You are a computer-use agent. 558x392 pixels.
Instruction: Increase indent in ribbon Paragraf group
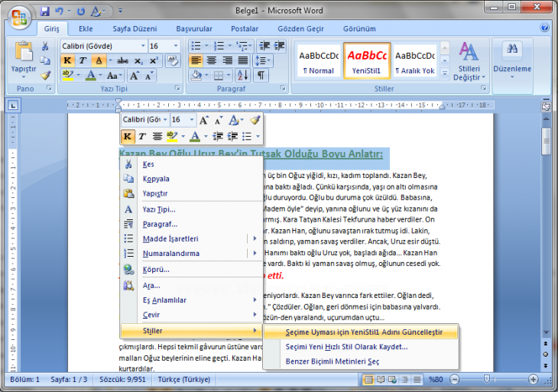pyautogui.click(x=279, y=46)
